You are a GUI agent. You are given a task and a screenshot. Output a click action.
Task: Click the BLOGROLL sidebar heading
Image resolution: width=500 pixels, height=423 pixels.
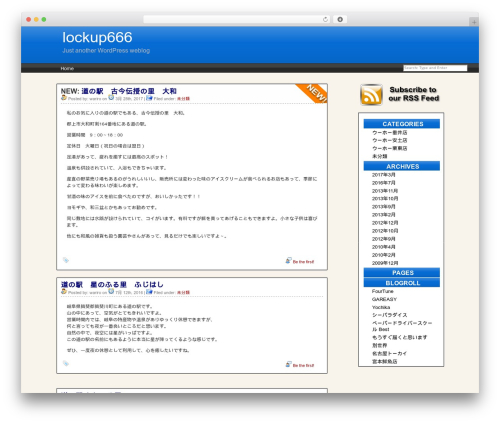click(402, 283)
